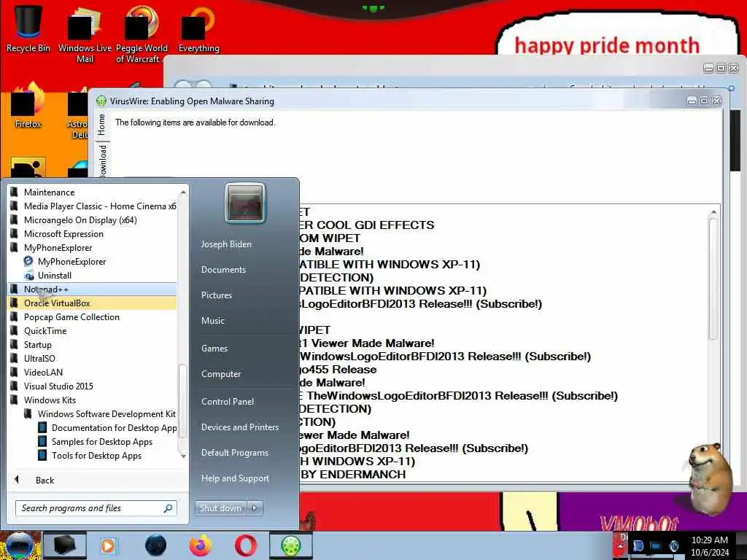Open Music from the Start menu
The width and height of the screenshot is (747, 560).
point(212,321)
